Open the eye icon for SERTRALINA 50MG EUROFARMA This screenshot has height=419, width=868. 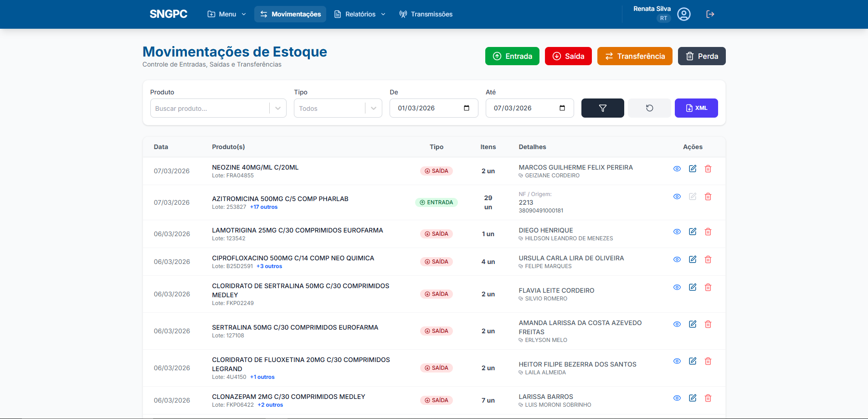[x=677, y=324]
